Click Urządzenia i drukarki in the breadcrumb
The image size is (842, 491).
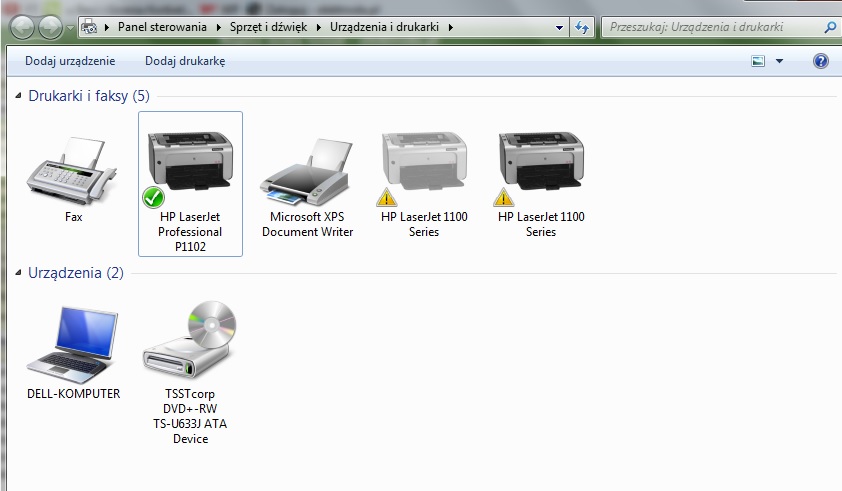coord(384,27)
